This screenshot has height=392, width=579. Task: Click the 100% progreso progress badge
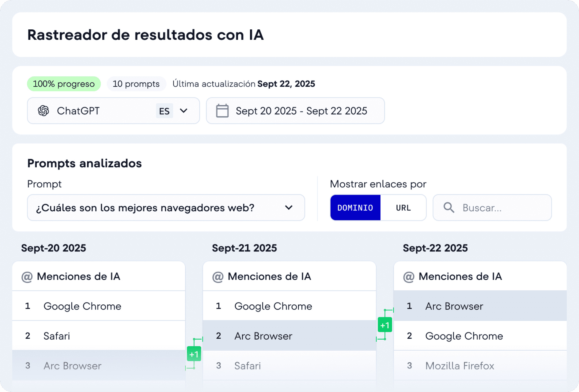[63, 84]
